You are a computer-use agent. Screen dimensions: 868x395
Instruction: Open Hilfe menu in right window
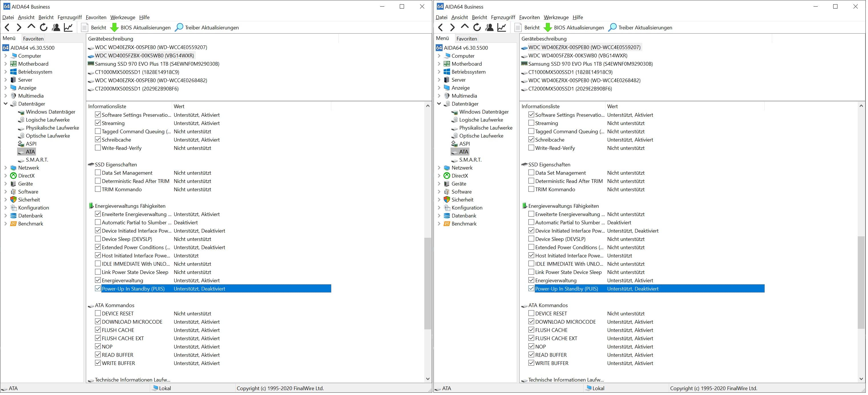coord(578,17)
